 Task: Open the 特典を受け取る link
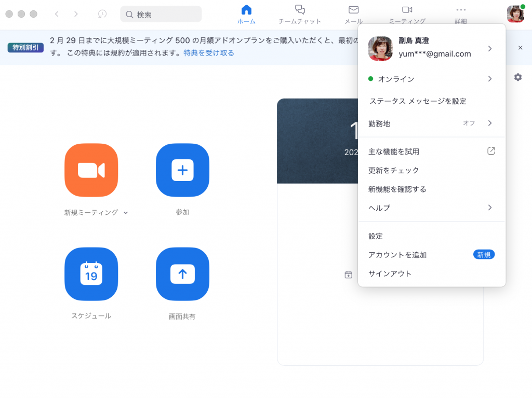pyautogui.click(x=209, y=53)
